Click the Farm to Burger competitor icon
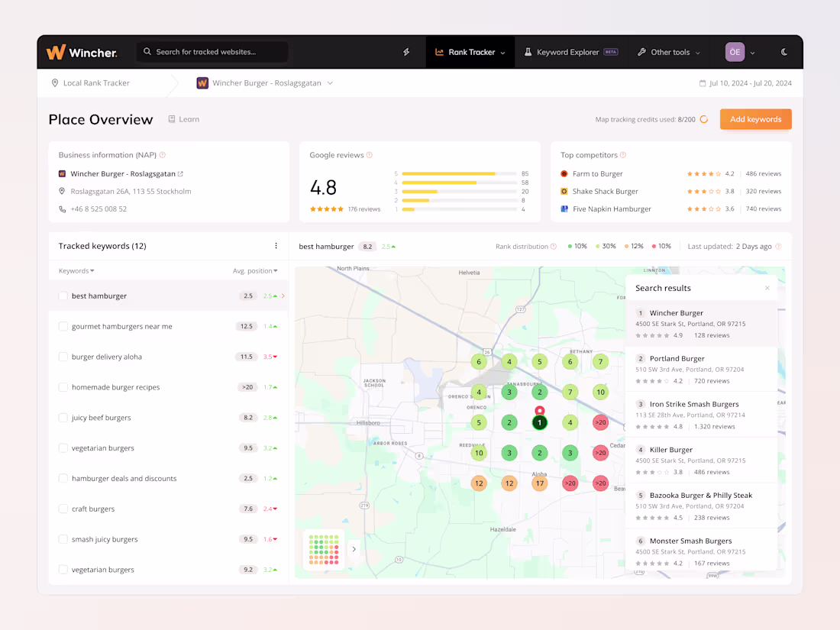 point(564,173)
